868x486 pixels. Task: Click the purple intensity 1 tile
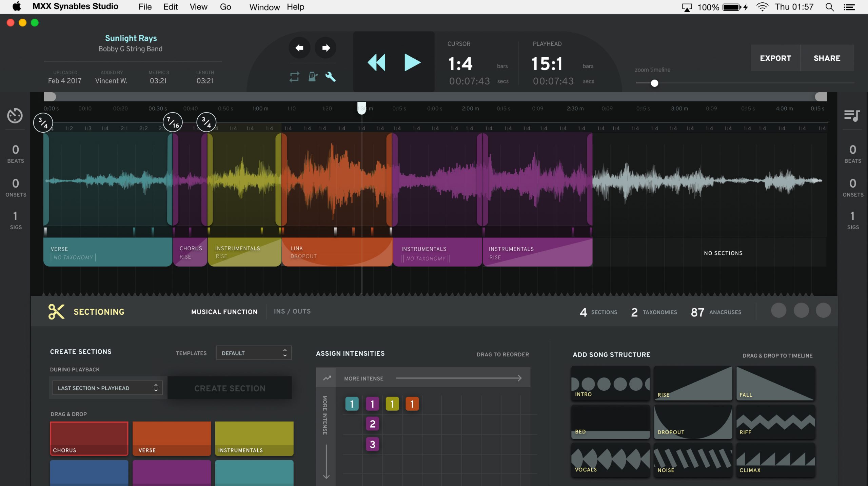(x=372, y=404)
